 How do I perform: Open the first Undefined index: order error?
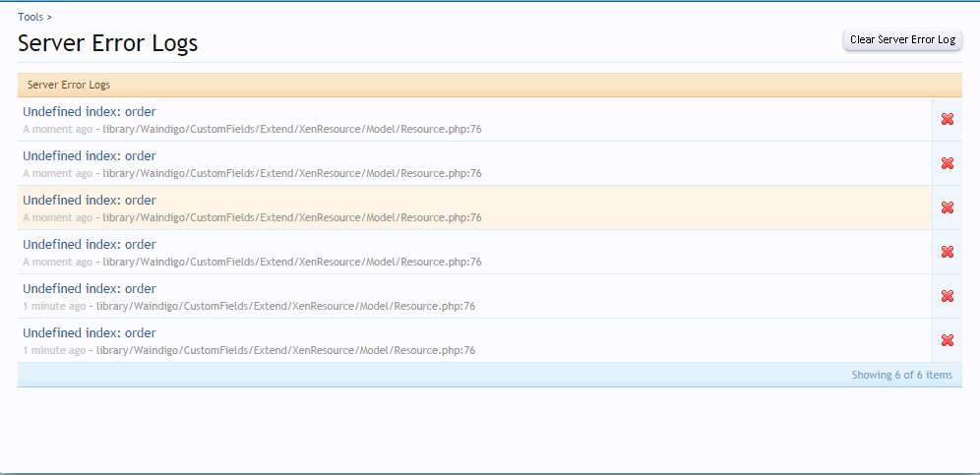[x=90, y=111]
